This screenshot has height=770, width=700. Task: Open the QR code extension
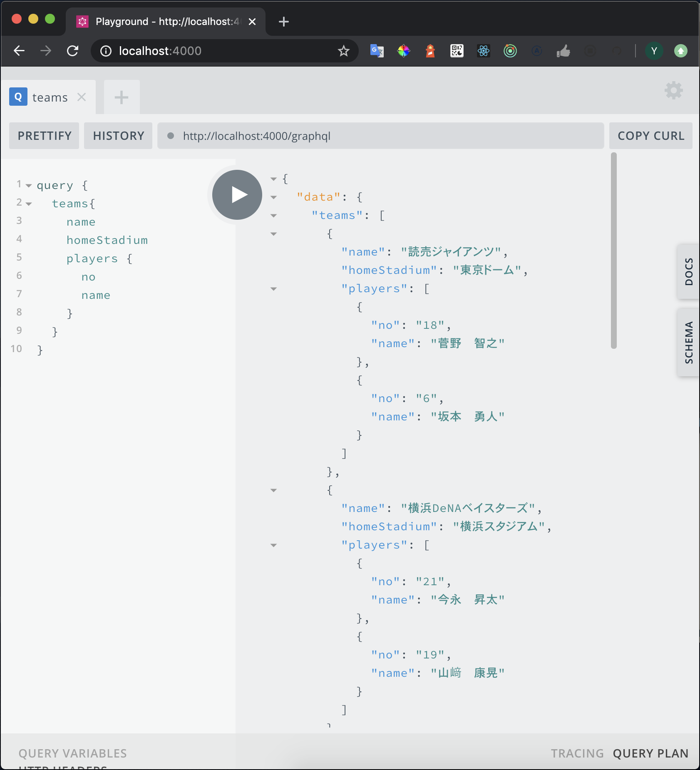pyautogui.click(x=457, y=51)
